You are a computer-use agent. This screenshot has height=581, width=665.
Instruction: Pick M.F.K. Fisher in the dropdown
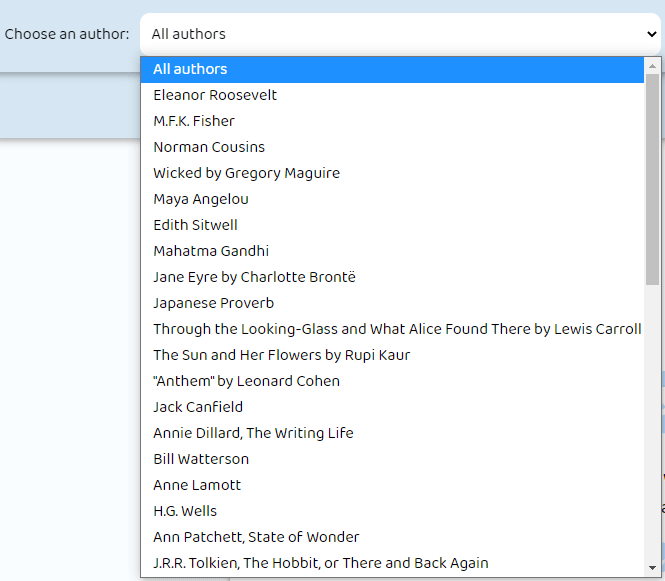coord(392,121)
